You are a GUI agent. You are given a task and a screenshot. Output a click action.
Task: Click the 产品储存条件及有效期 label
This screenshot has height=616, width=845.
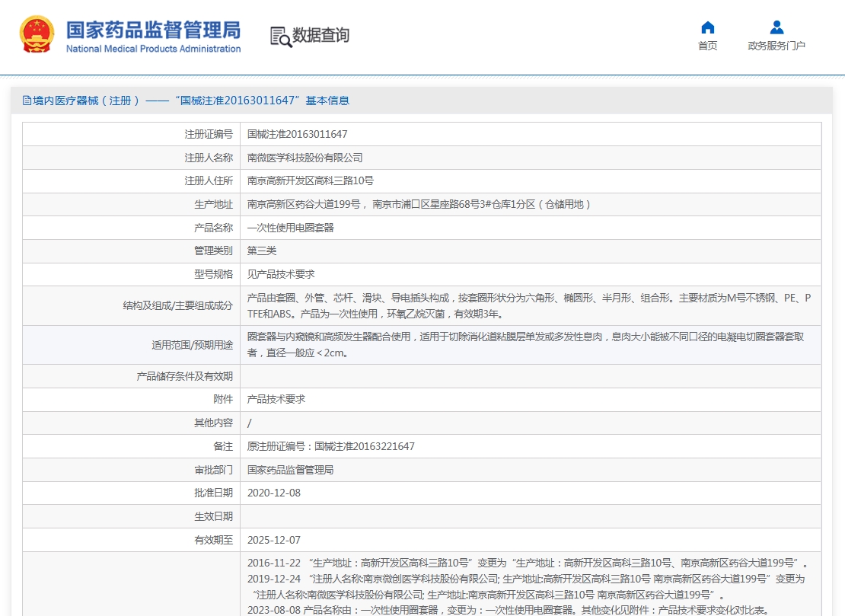point(185,376)
